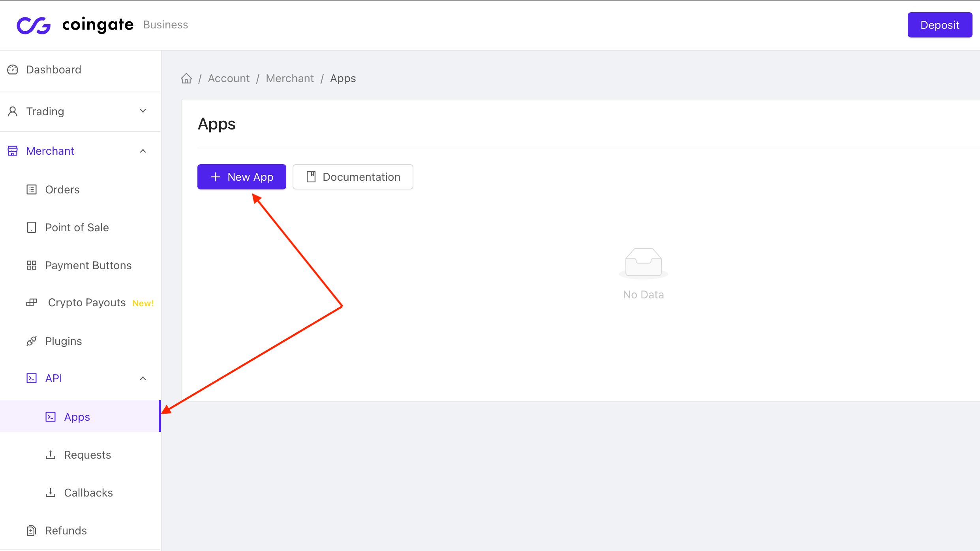Click the Orders list icon

click(x=32, y=189)
